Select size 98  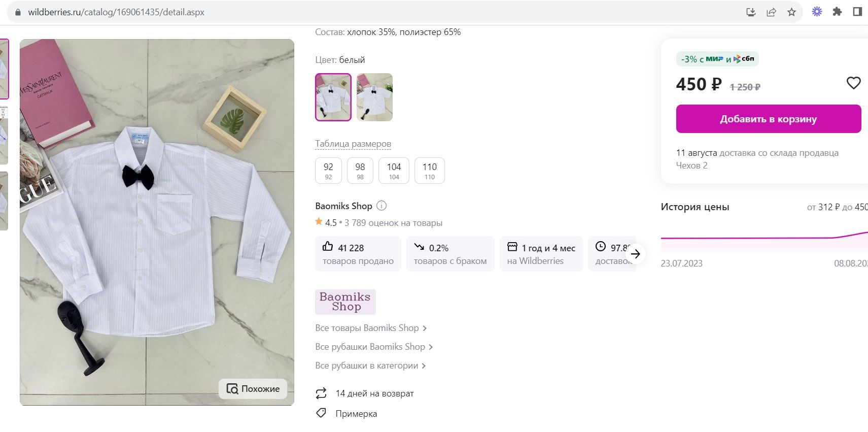point(360,171)
